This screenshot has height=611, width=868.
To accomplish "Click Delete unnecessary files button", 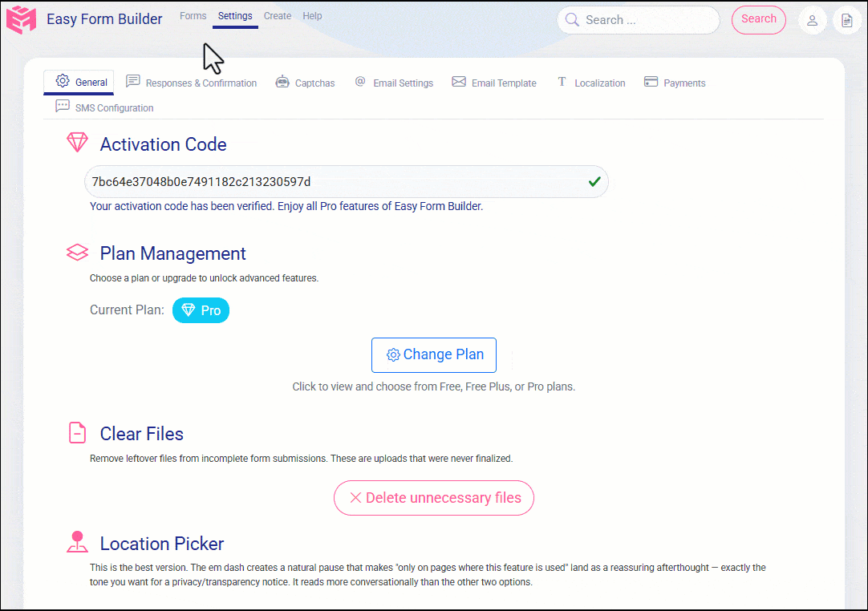I will pos(434,498).
